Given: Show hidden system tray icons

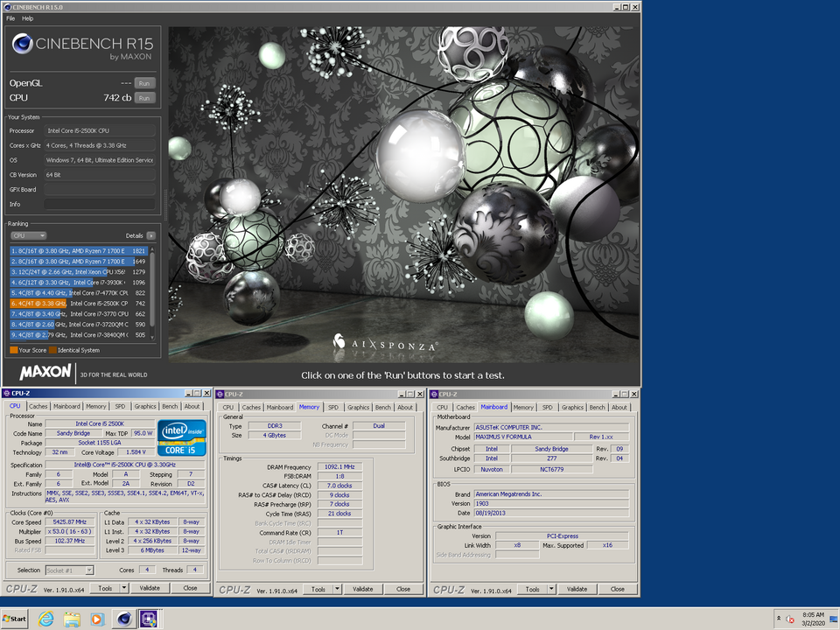Looking at the screenshot, I should [x=779, y=619].
